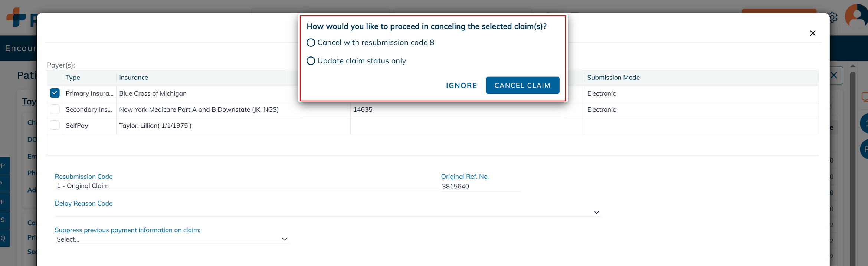The width and height of the screenshot is (868, 266).
Task: Click the Submission Mode column header
Action: coord(613,78)
